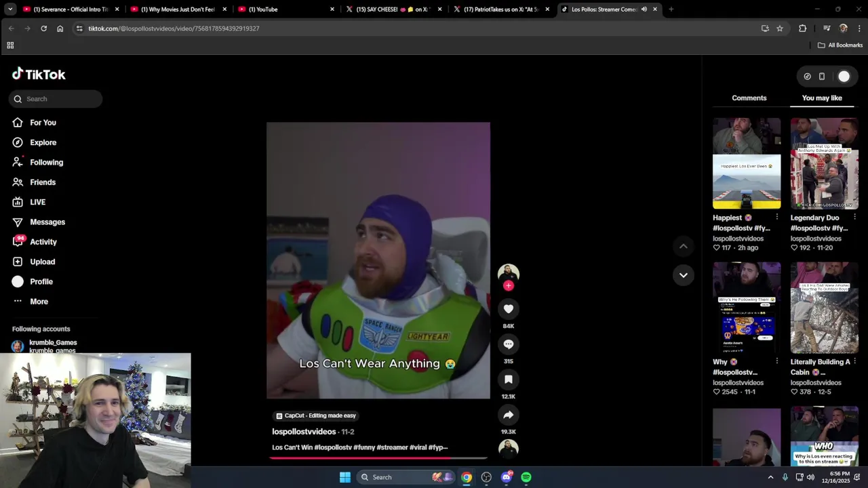Open the comments bubble showing 315
Screen dimensions: 868x488
tap(508, 344)
